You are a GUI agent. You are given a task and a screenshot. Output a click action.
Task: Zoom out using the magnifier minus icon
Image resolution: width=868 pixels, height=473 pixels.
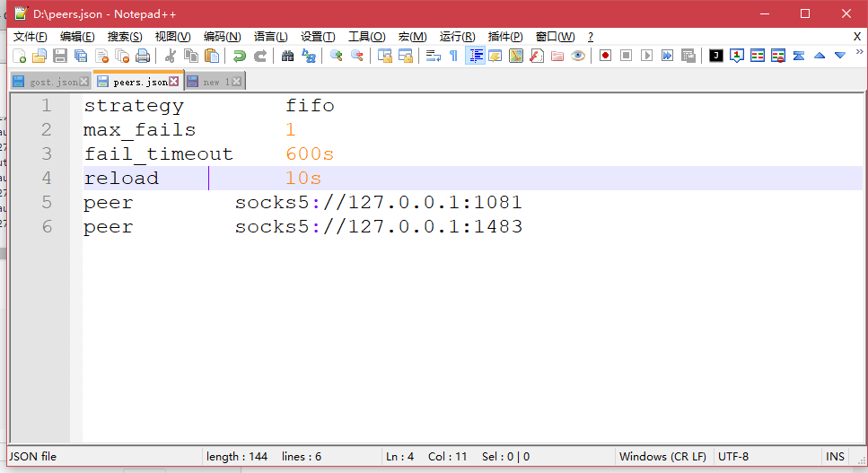(357, 56)
